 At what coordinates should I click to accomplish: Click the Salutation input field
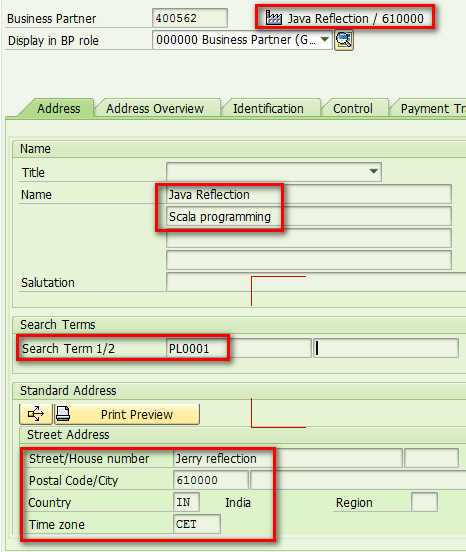(316, 282)
